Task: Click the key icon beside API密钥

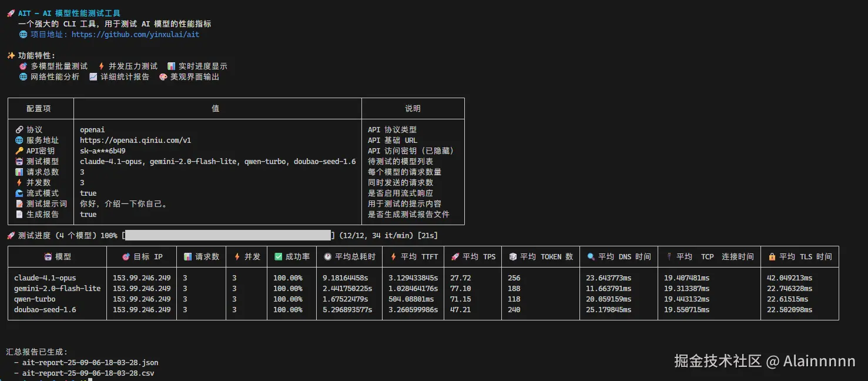Action: coord(19,151)
